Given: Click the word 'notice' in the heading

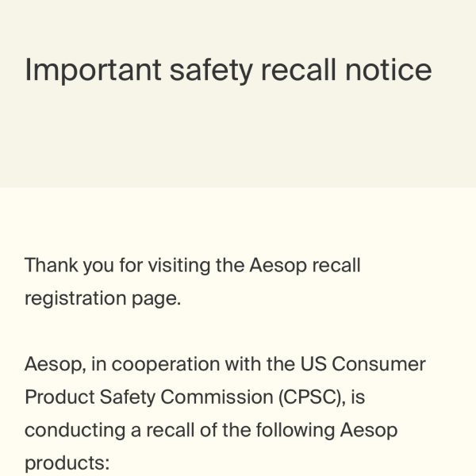Looking at the screenshot, I should [389, 70].
